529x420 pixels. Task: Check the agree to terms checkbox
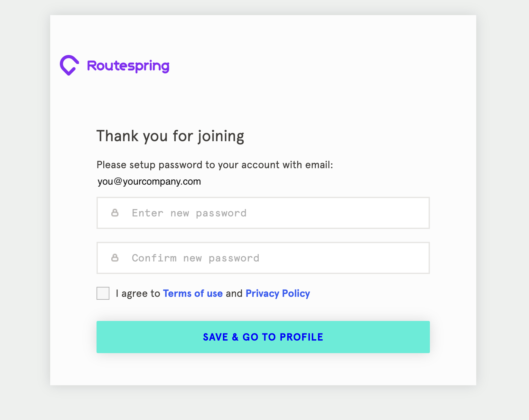[103, 293]
